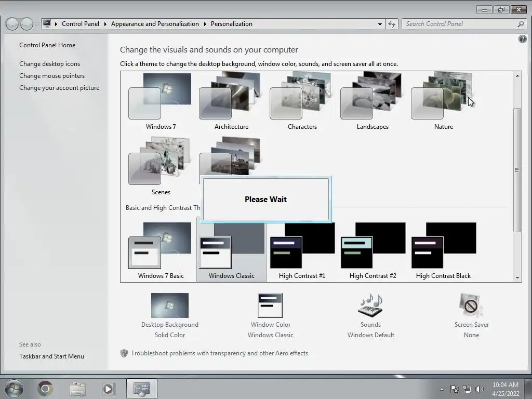532x399 pixels.
Task: Open the network tray icon
Action: coord(467,389)
